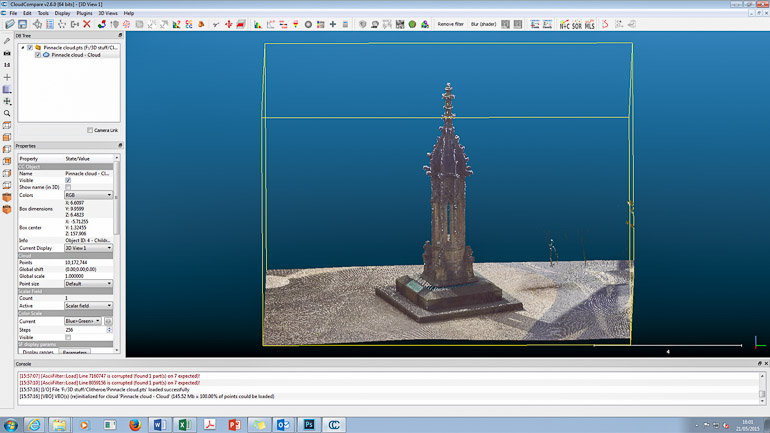This screenshot has height=433, width=770.
Task: Toggle the Camera Link checkbox
Action: 90,130
